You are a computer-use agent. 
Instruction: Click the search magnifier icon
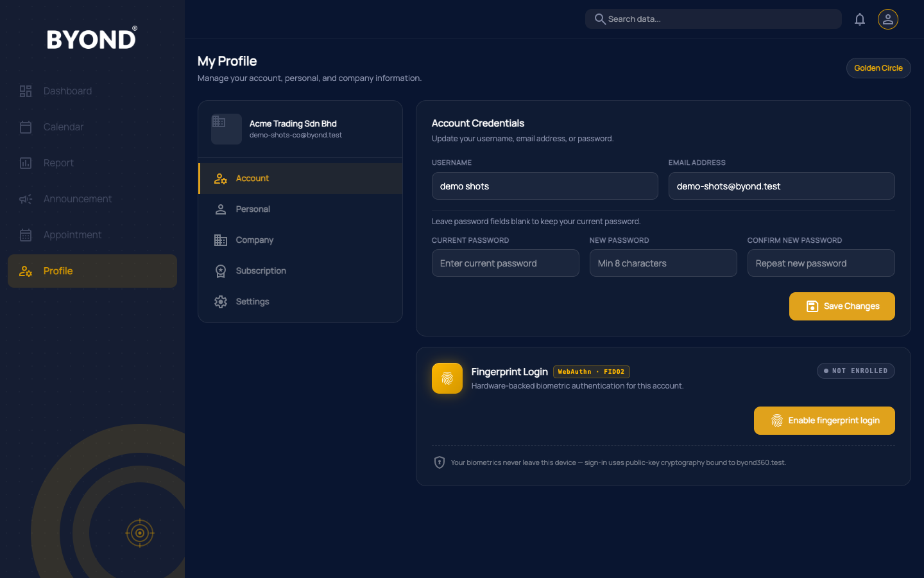(600, 19)
